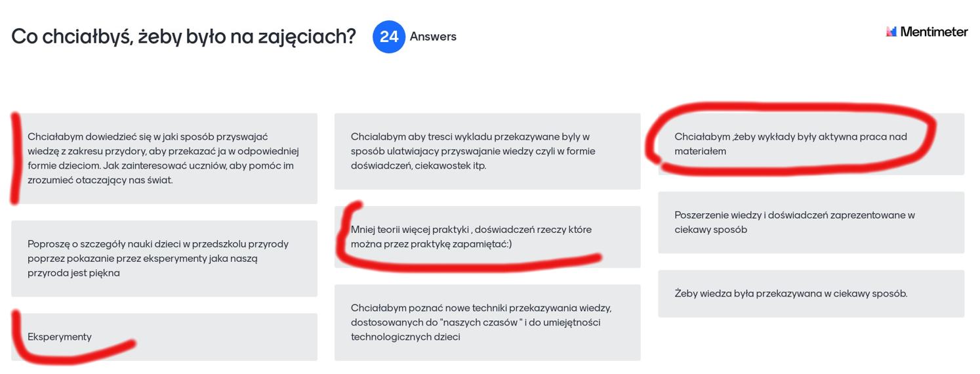The height and width of the screenshot is (374, 980).
Task: Click the Mentimeter logo icon
Action: (891, 31)
